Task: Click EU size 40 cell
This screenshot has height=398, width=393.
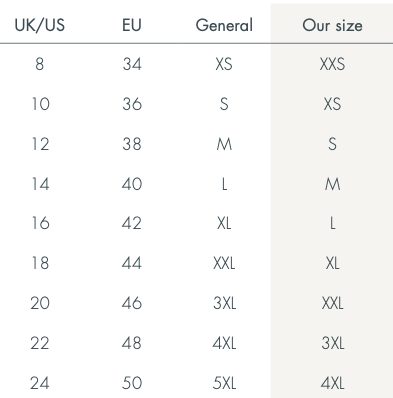Action: click(x=132, y=184)
